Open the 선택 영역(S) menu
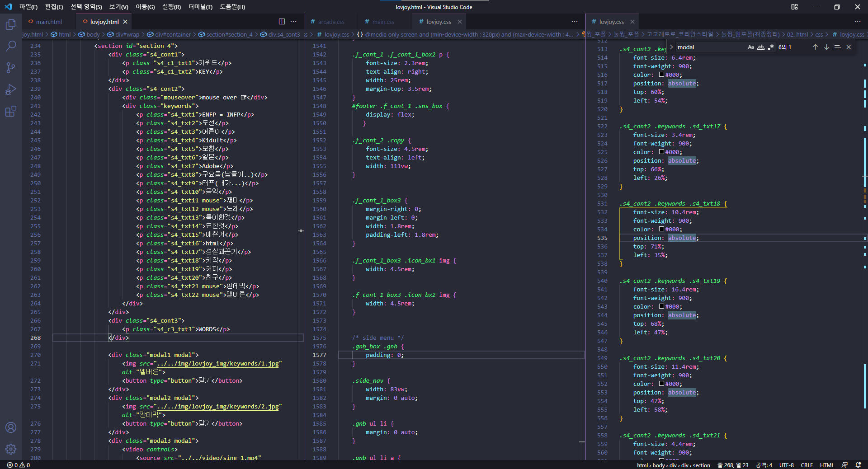The image size is (868, 469). tap(86, 7)
